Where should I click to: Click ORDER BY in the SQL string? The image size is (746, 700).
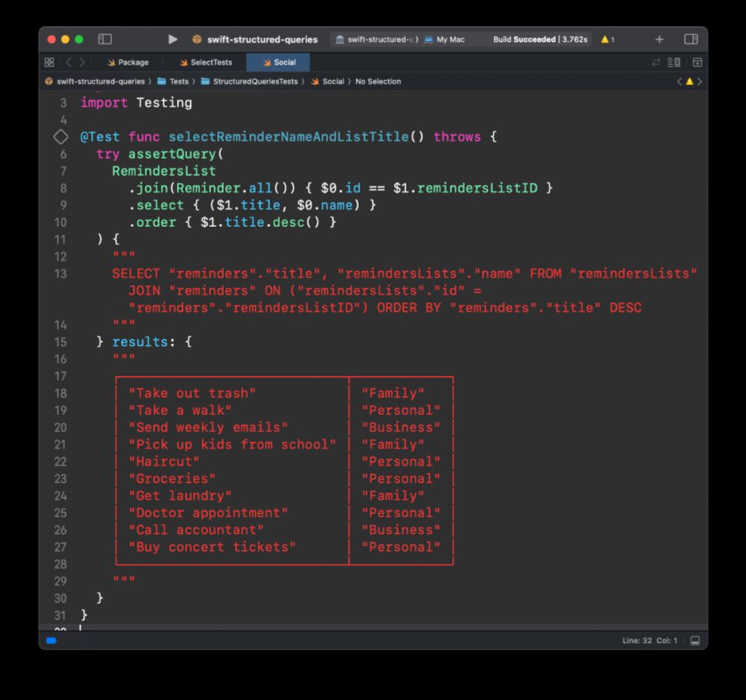click(409, 308)
